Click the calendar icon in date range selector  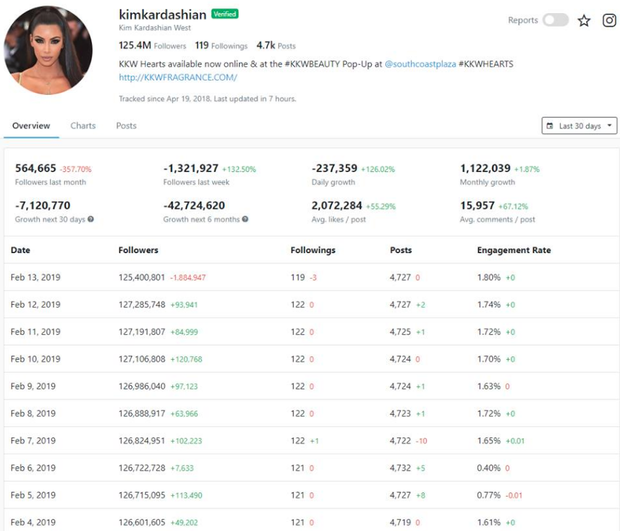(x=550, y=126)
